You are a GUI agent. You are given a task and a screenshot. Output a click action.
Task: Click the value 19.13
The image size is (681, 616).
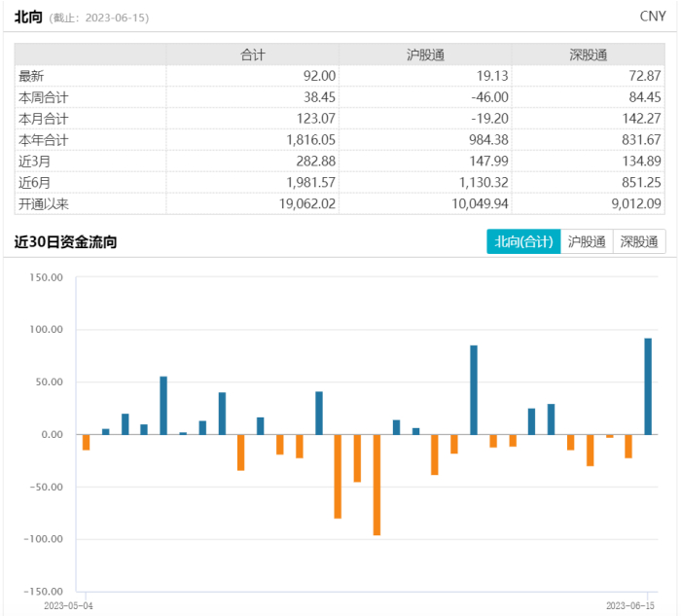tap(492, 76)
